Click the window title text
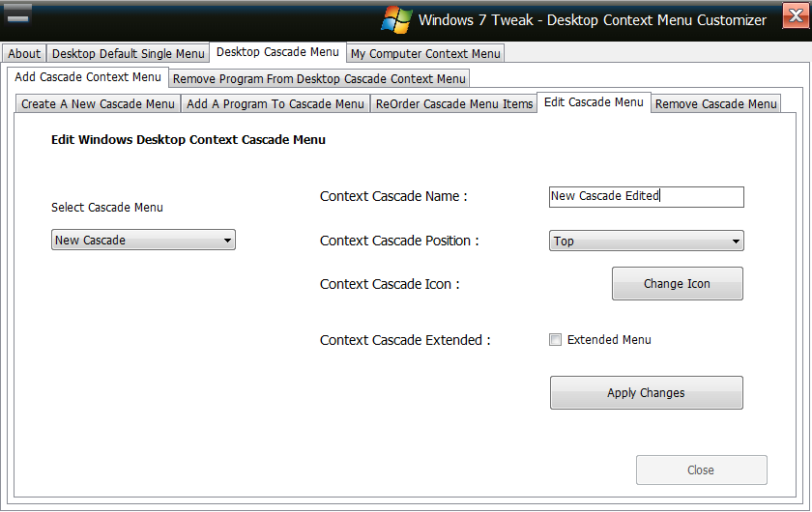 point(593,20)
